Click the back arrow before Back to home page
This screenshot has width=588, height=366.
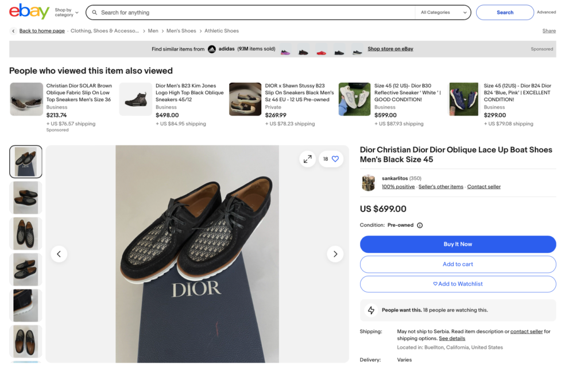(x=13, y=31)
